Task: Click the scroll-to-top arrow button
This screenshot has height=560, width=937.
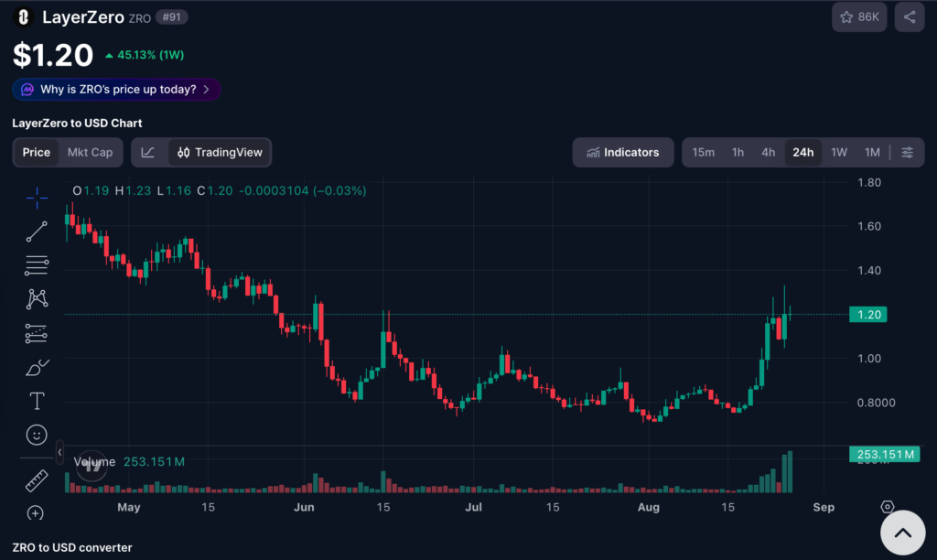Action: 903,533
